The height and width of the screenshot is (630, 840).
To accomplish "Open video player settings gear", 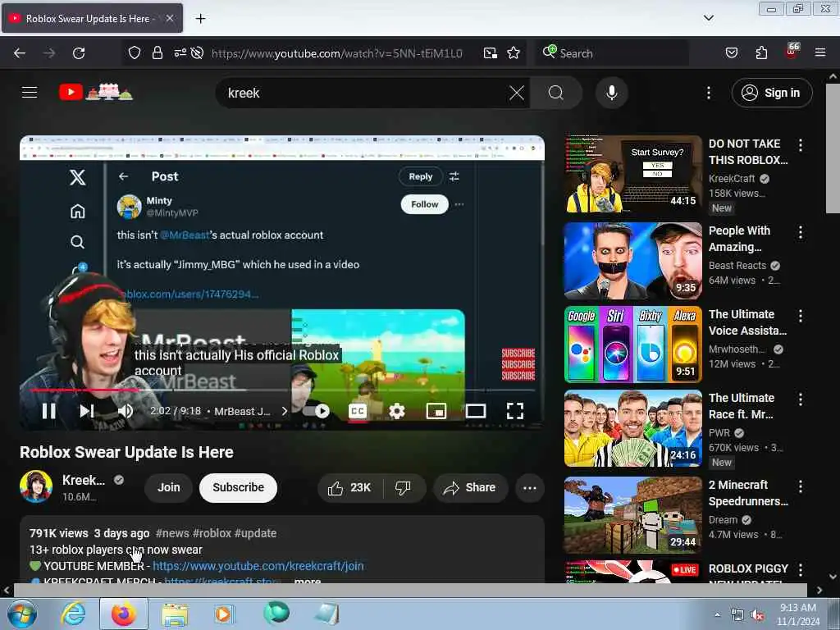I will pyautogui.click(x=397, y=411).
